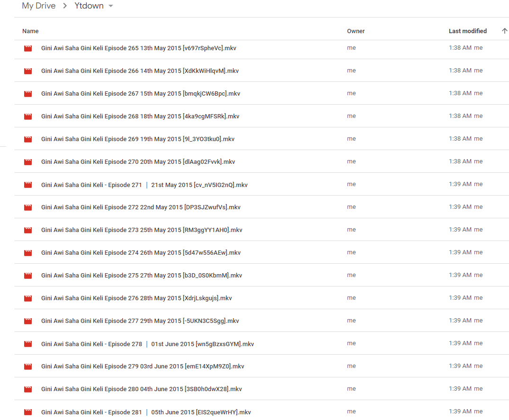This screenshot has width=509, height=420.
Task: Select file name Episode 265 13th May 2015
Action: pos(139,48)
